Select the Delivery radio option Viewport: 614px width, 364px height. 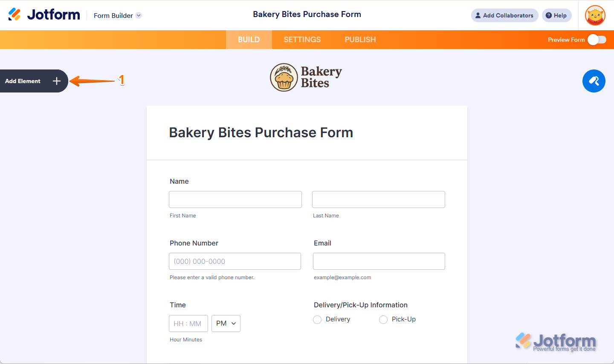(317, 320)
